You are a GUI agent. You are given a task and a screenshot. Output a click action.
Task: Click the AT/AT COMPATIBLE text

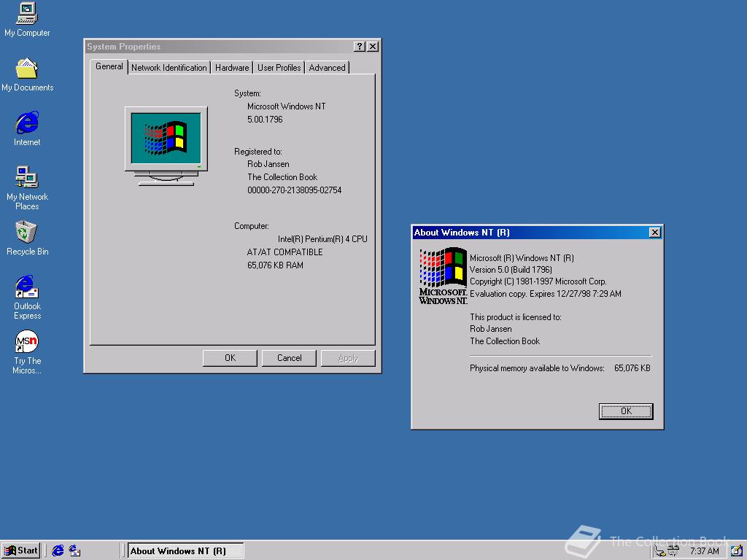[285, 252]
